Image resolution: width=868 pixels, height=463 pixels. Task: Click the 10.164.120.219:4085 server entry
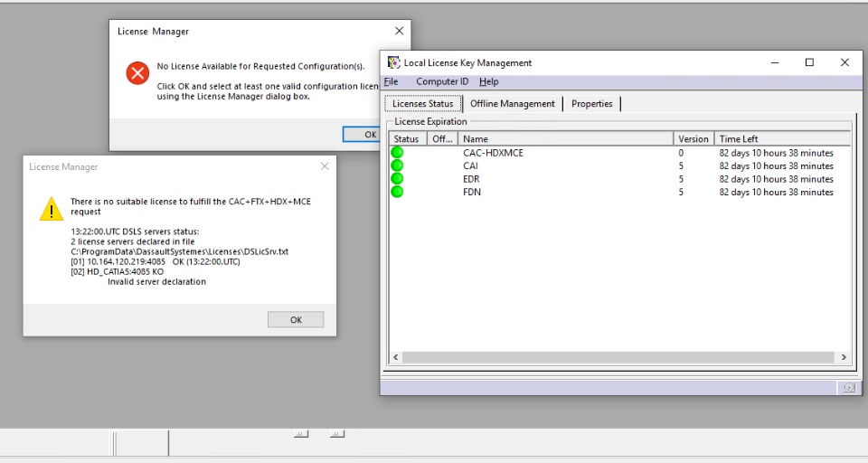point(156,261)
